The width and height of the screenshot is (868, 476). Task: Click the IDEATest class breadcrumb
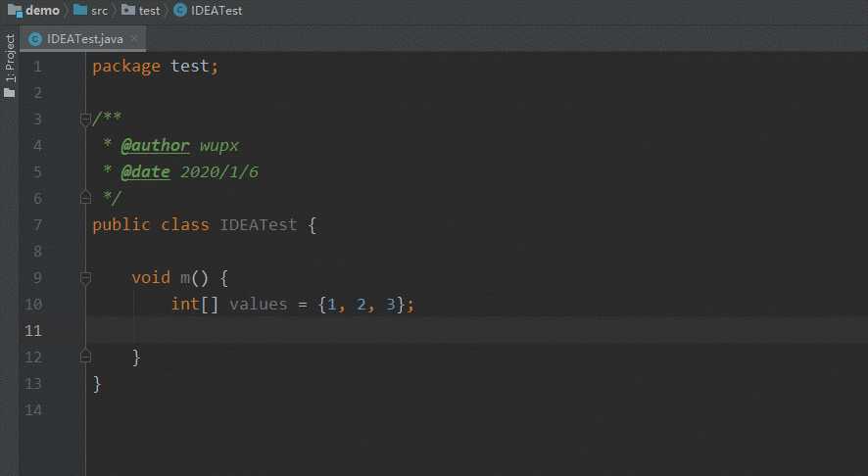208,11
